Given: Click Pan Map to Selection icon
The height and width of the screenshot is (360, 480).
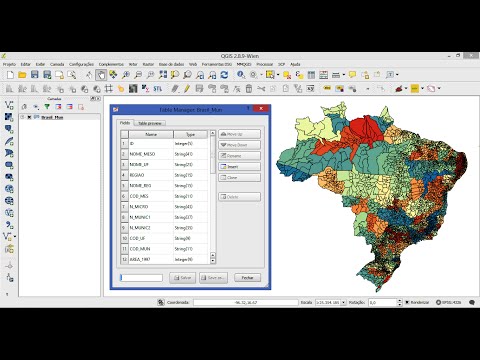Looking at the screenshot, I should click(x=113, y=75).
